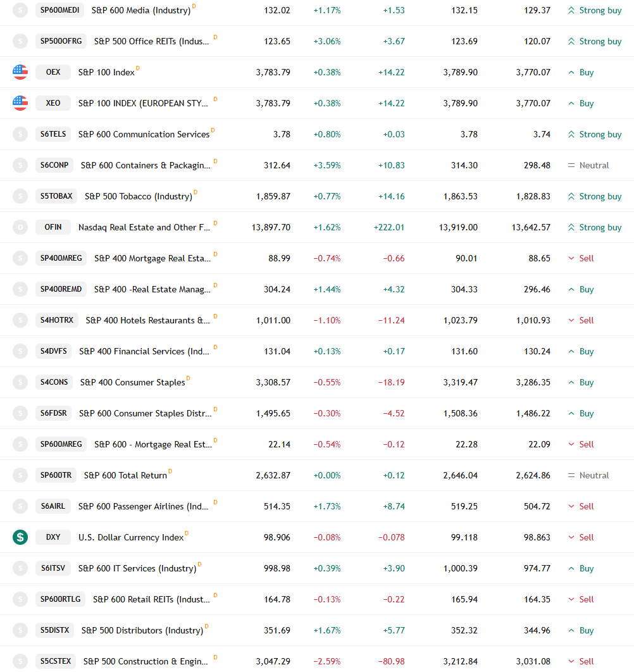The image size is (634, 672).
Task: Open the DXY ticker symbol
Action: point(53,537)
